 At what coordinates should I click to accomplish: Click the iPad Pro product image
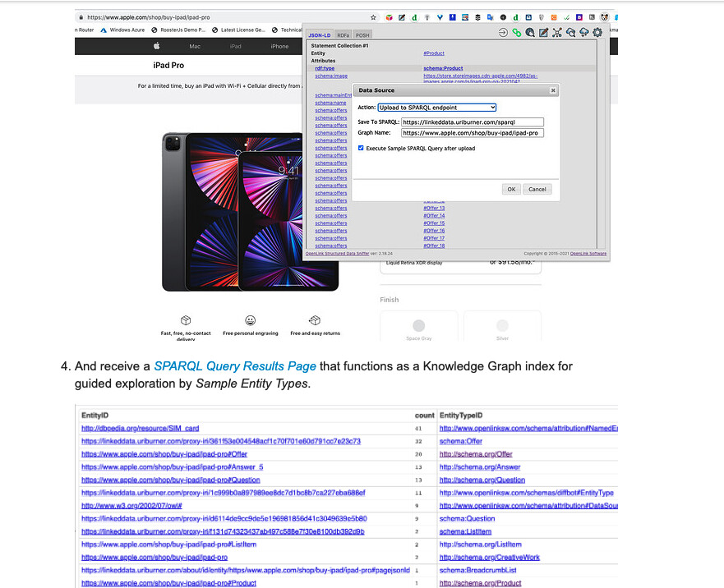click(x=250, y=213)
